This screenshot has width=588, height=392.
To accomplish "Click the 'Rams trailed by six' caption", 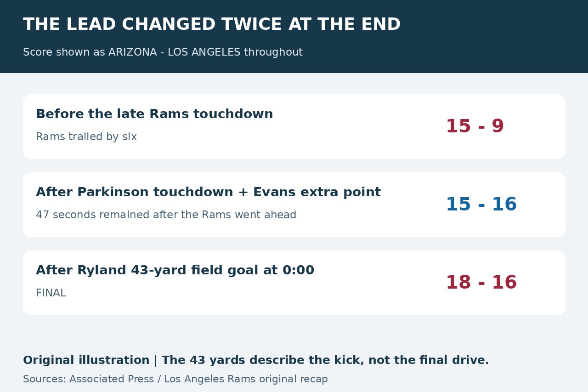I will 86,137.
